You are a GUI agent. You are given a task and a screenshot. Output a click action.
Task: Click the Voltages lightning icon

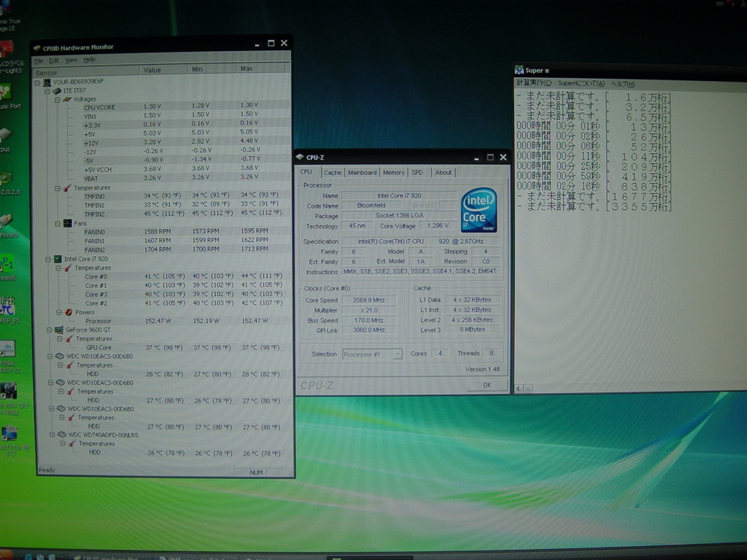point(67,99)
